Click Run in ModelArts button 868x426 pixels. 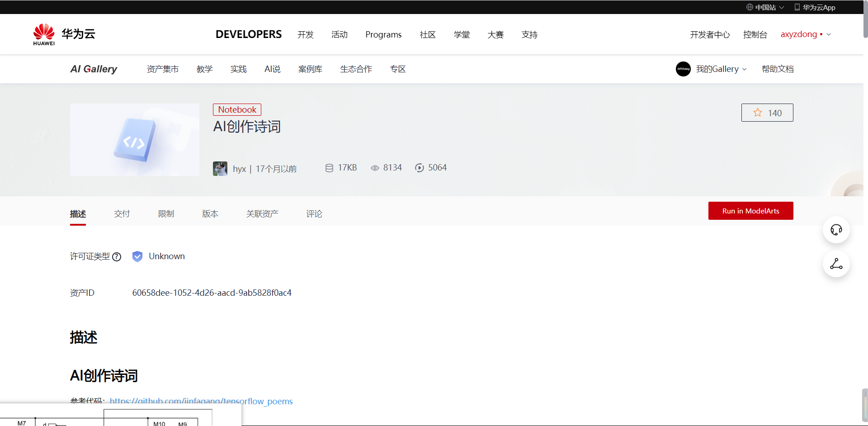click(x=751, y=211)
